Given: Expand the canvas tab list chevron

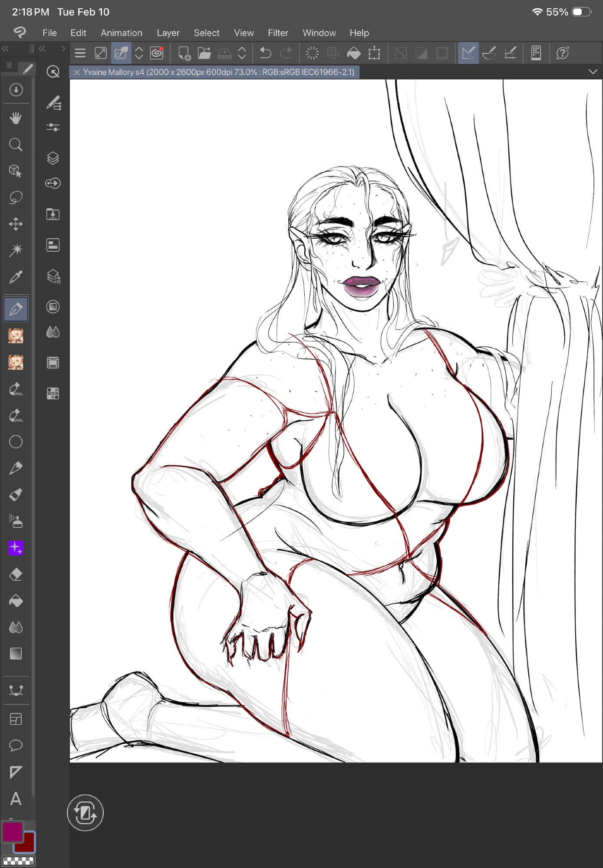Looking at the screenshot, I should click(593, 72).
